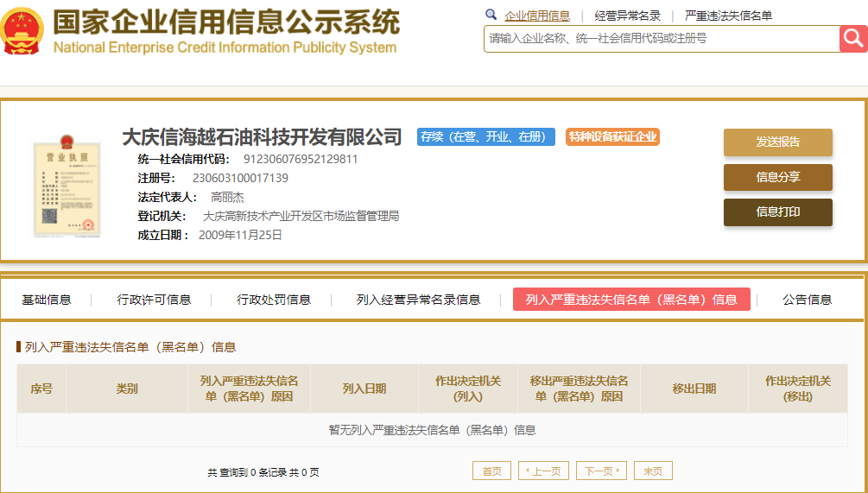
Task: Open the 列入经营异常名录信息 tab
Action: [x=418, y=300]
